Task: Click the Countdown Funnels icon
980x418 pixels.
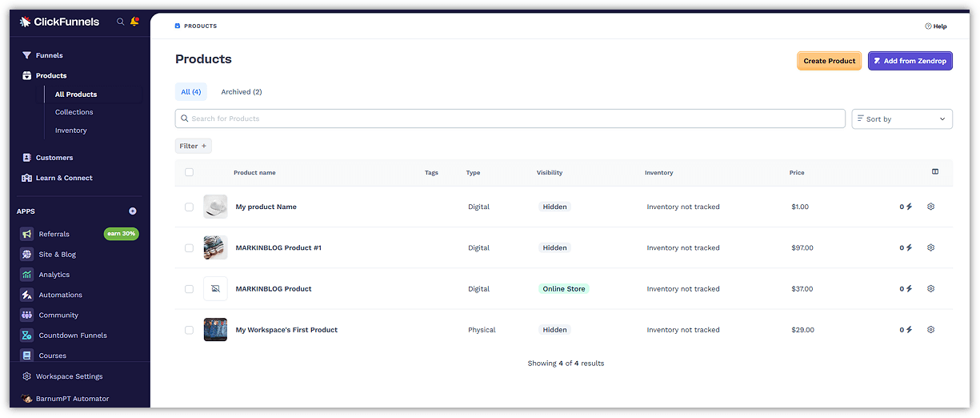Action: [26, 336]
